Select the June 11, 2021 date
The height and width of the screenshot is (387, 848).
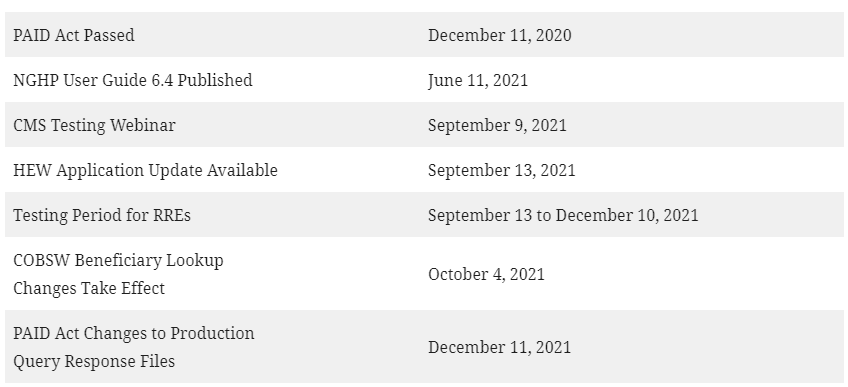478,81
